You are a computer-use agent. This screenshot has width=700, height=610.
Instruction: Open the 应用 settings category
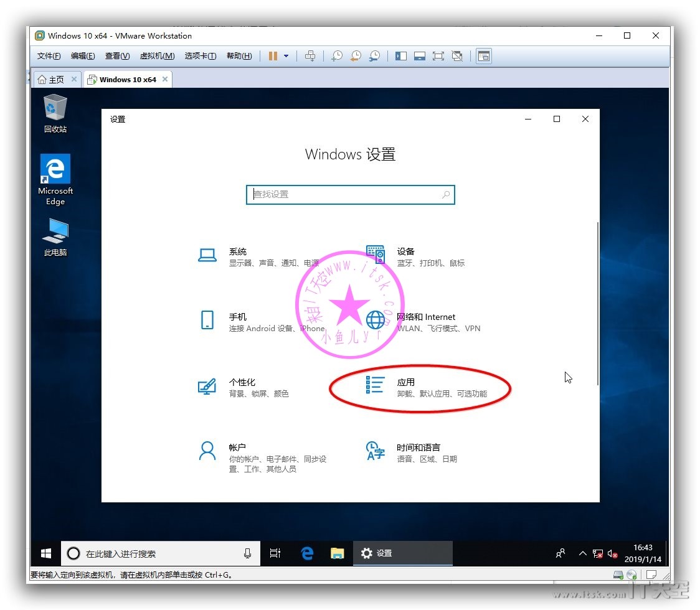coord(426,387)
